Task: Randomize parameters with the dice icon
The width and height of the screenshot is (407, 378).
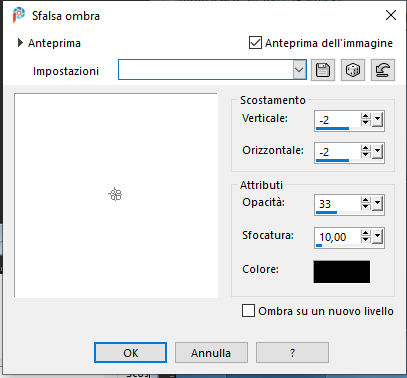Action: 353,70
